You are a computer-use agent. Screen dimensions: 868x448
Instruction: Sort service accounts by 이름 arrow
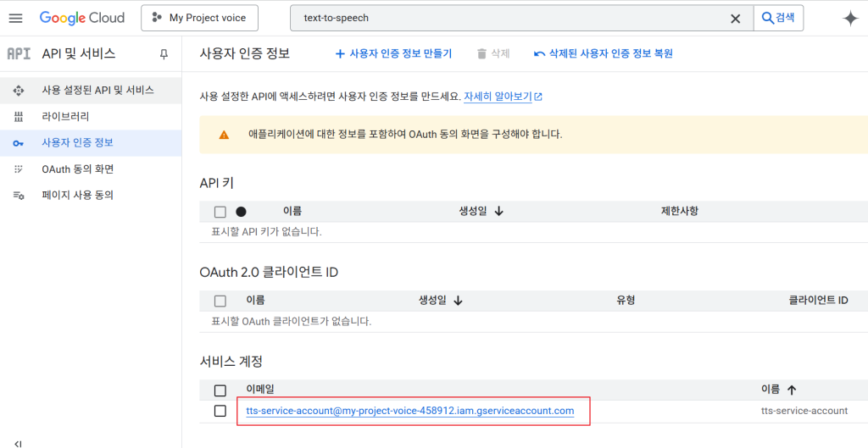point(792,390)
